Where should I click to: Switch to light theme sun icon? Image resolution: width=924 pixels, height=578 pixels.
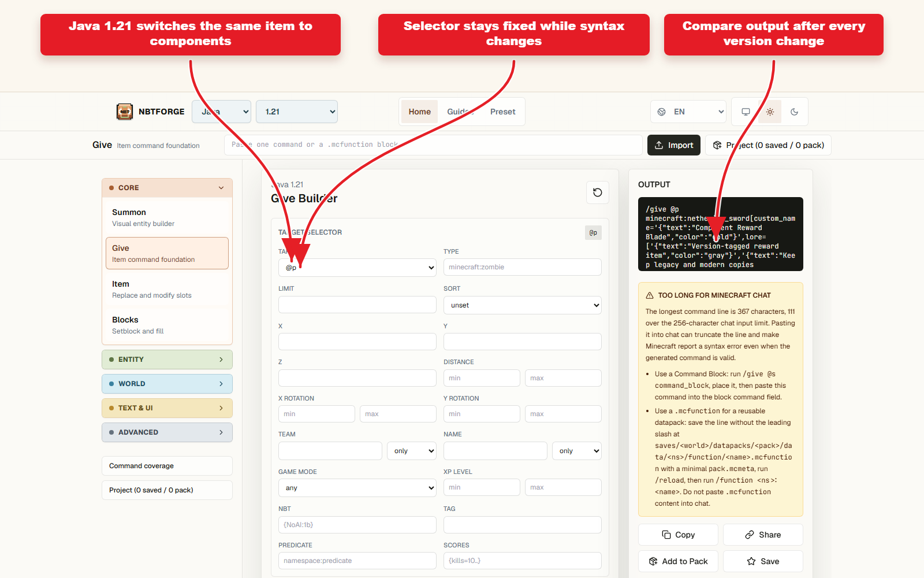pyautogui.click(x=770, y=112)
